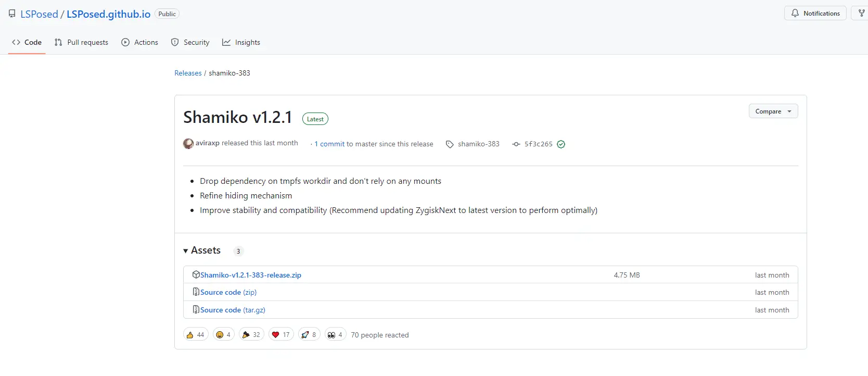Click the file icon for Source code (zip)
The width and height of the screenshot is (868, 376).
coord(196,292)
